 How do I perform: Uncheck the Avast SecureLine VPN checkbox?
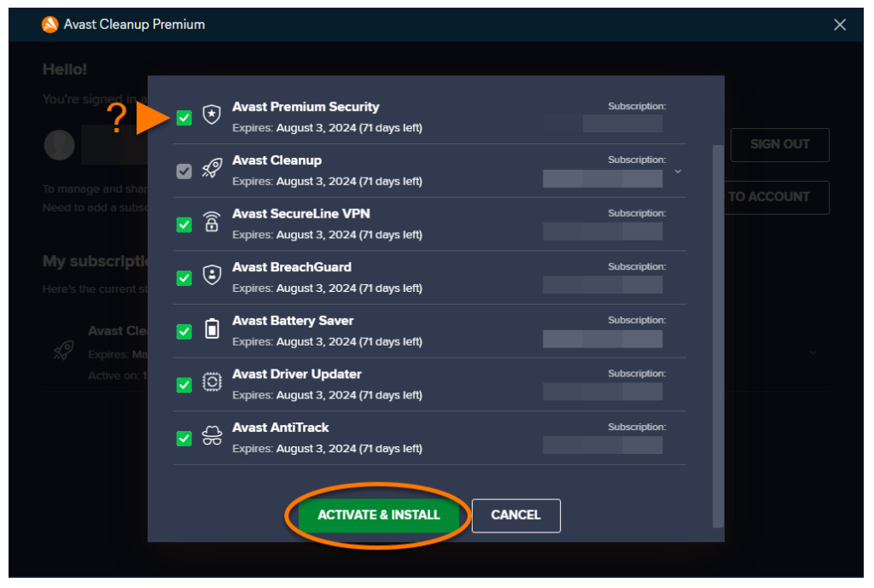(x=184, y=224)
